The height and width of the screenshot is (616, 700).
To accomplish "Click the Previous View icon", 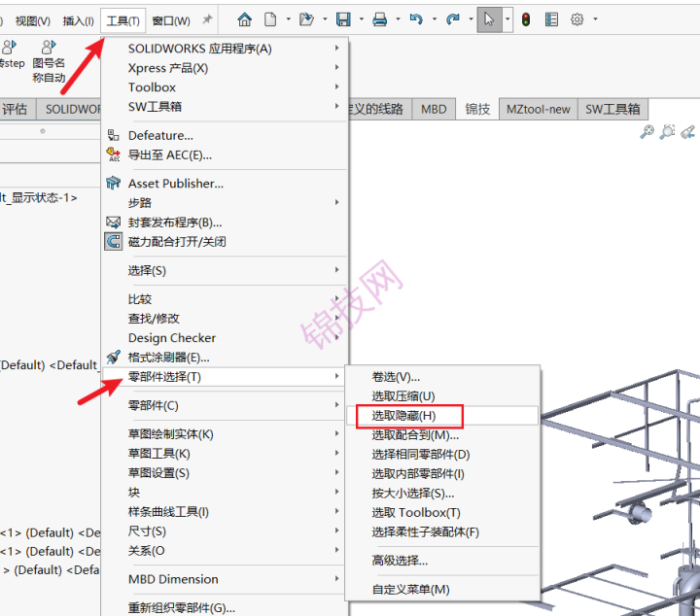I will pos(688,131).
